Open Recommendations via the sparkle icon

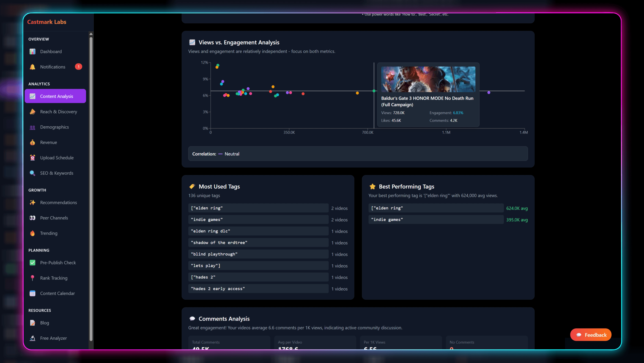pos(33,203)
